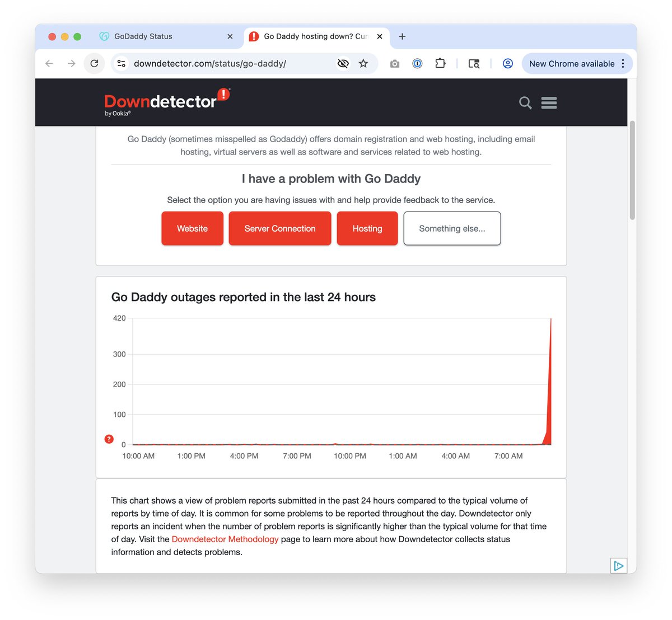Click the page vertical scrollbar thumb
The height and width of the screenshot is (620, 672).
pyautogui.click(x=632, y=170)
